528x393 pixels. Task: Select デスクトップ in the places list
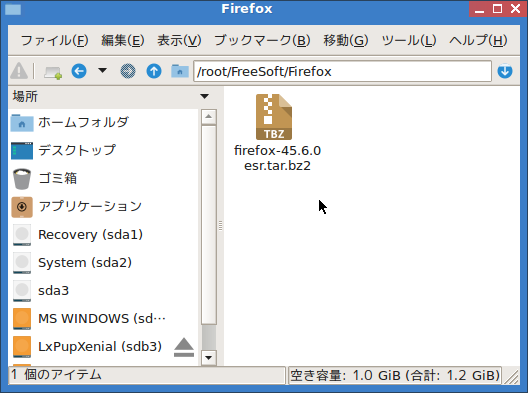pos(103,150)
